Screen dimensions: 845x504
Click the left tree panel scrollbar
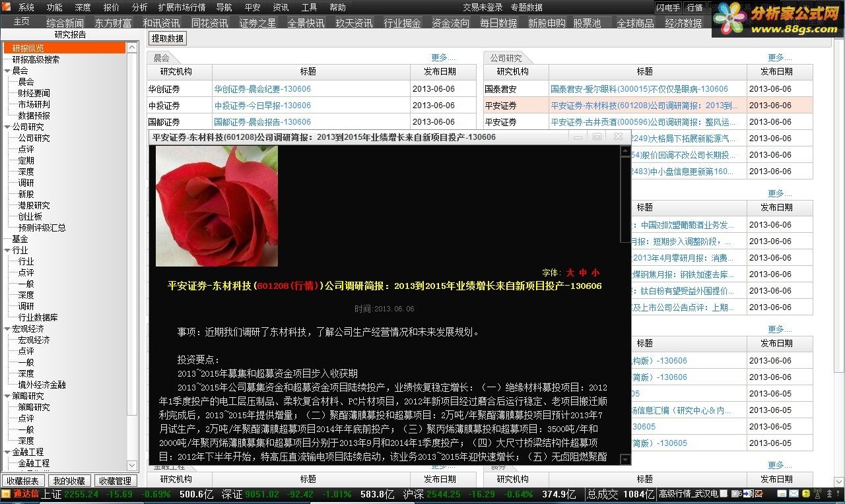click(132, 257)
